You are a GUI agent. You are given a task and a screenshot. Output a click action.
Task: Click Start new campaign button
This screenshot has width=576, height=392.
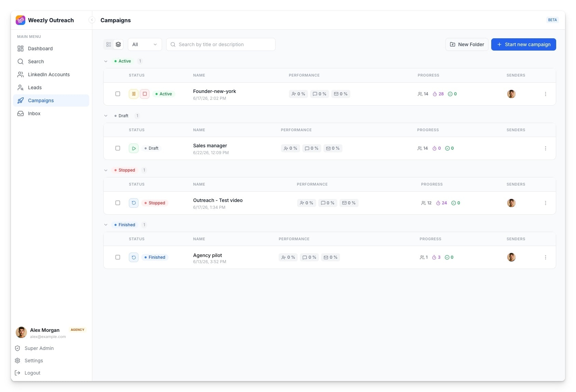523,44
